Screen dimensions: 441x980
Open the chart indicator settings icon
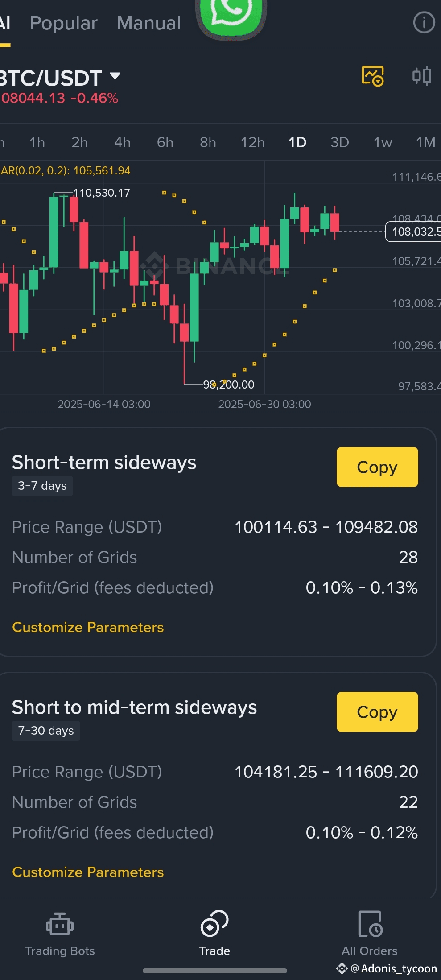pos(421,76)
